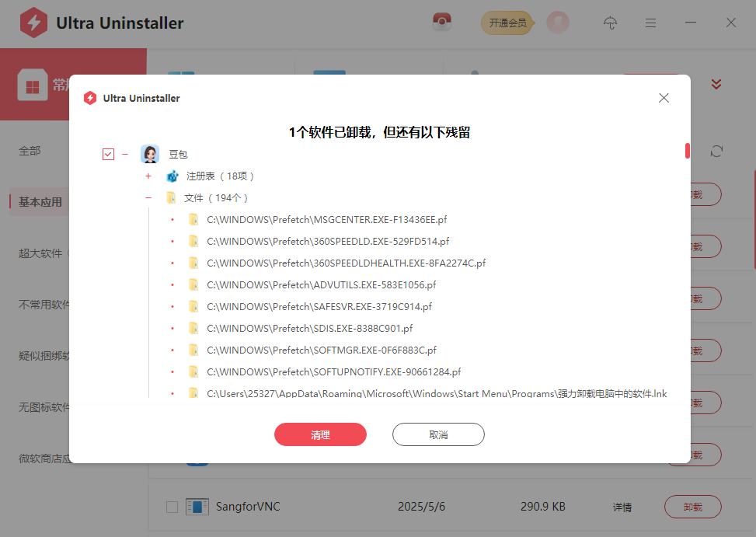Click the 详情 link for SangforVNC
The height and width of the screenshot is (537, 756).
tap(622, 507)
